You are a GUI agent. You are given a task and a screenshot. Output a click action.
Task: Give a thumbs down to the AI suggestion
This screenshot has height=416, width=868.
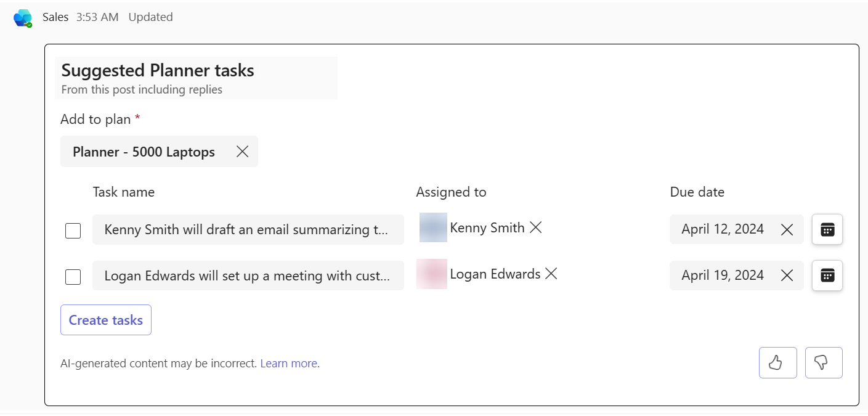(x=824, y=362)
